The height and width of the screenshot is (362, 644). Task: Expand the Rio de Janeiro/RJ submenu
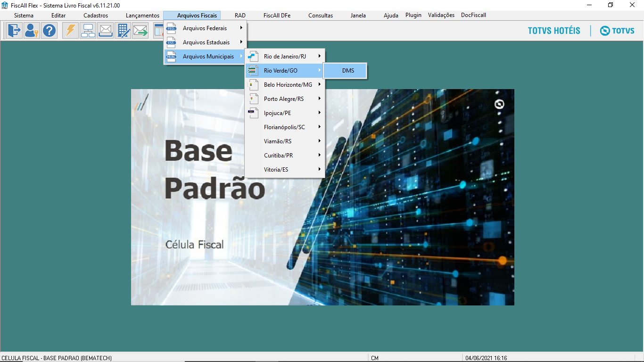(x=285, y=57)
